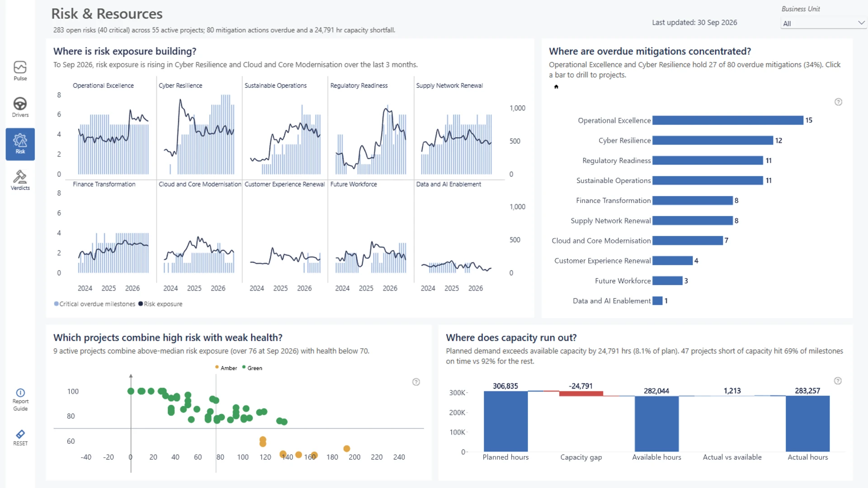Click the 'Data and AI Enablement' small multiple title

[x=448, y=184]
